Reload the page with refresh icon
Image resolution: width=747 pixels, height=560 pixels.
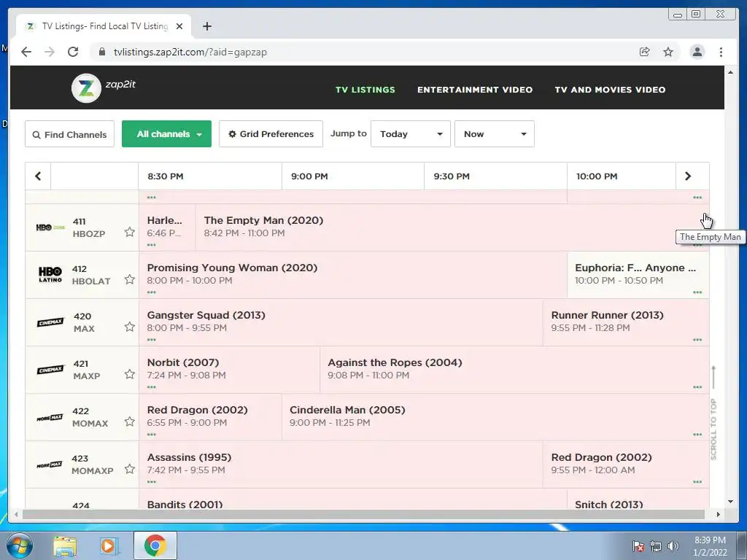73,52
